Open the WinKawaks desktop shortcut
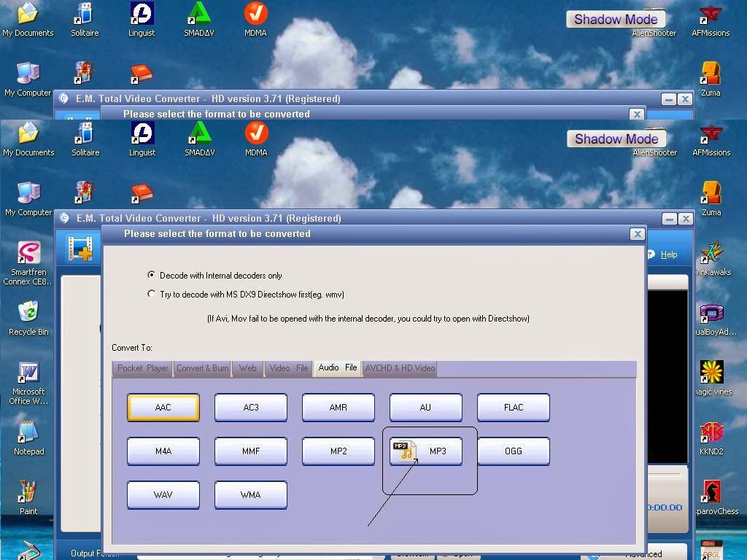This screenshot has width=747, height=560. 713,260
